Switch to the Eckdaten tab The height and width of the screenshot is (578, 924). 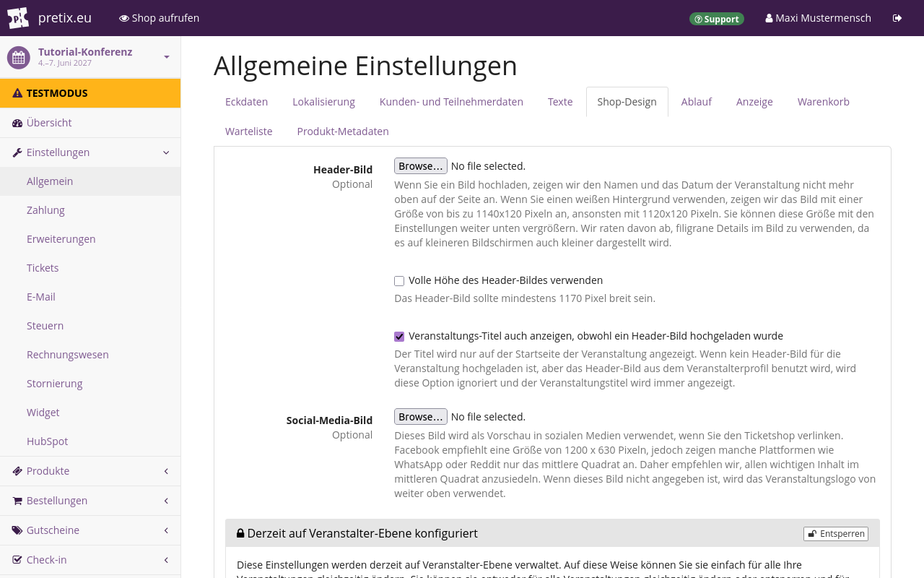(x=246, y=102)
